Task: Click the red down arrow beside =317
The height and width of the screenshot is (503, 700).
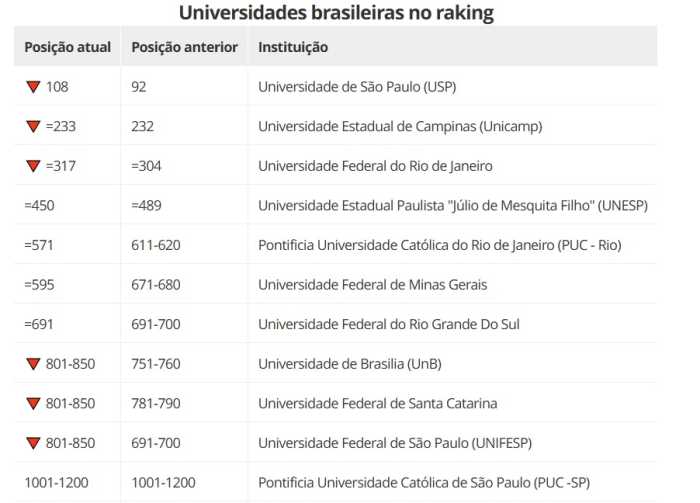Action: (33, 166)
